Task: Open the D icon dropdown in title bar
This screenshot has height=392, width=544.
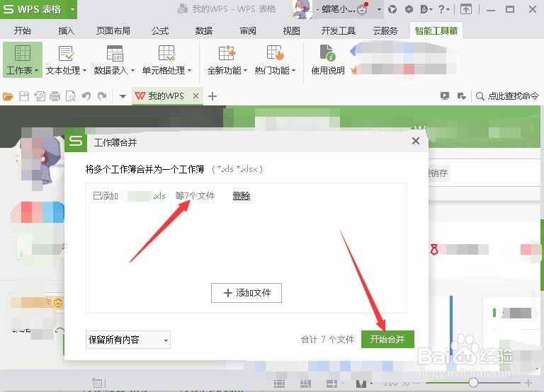Action: click(426, 9)
